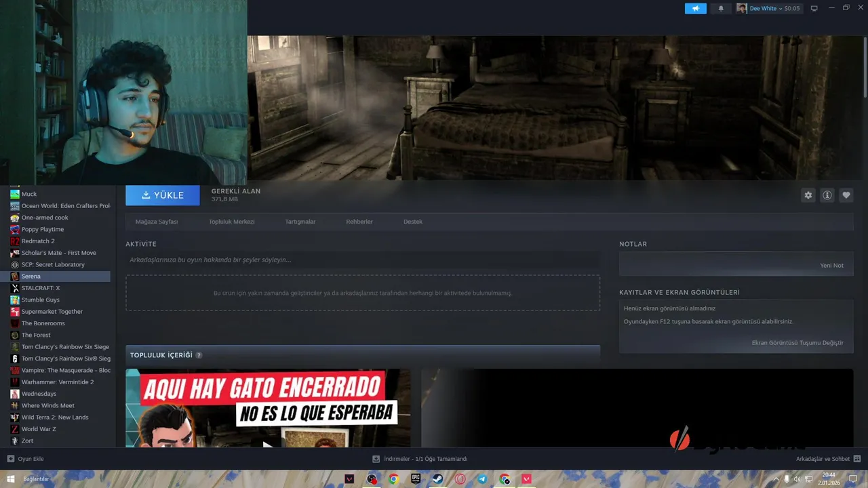Viewport: 868px width, 488px height.
Task: Show game info via the info icon
Action: 827,195
